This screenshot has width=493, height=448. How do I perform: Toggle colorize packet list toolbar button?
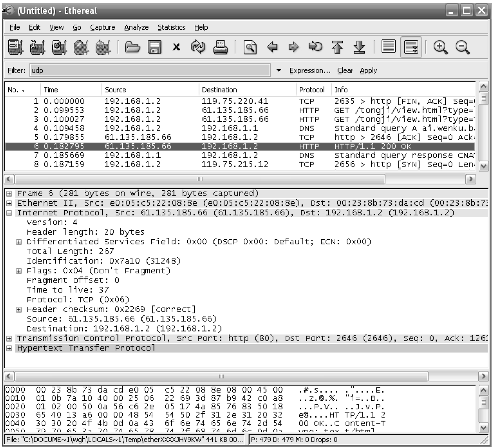(388, 47)
